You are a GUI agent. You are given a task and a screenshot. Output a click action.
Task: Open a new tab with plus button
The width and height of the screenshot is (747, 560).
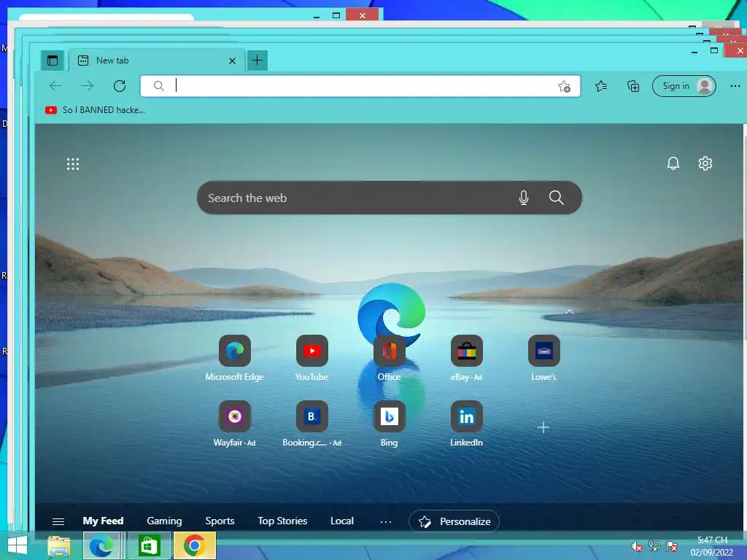(x=258, y=61)
